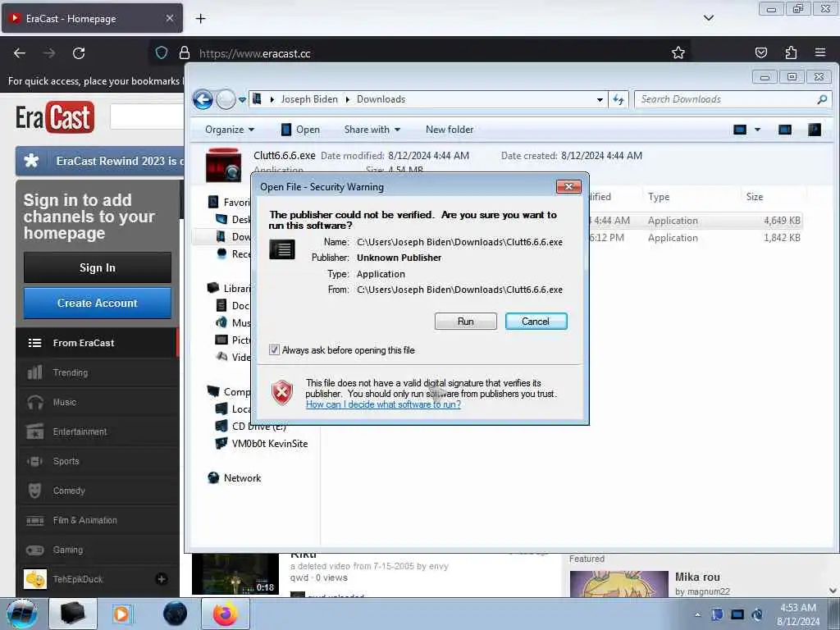The image size is (840, 630).
Task: Click the Windows Start button
Action: (x=22, y=614)
